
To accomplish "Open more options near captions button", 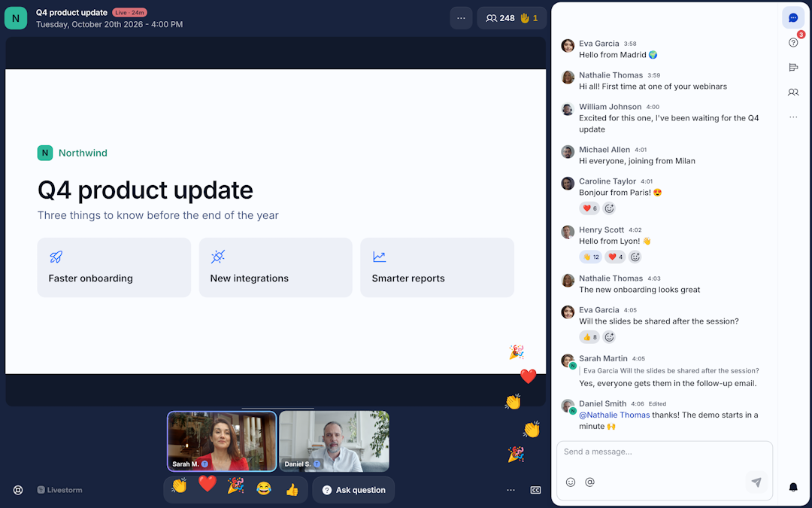I will pyautogui.click(x=511, y=490).
